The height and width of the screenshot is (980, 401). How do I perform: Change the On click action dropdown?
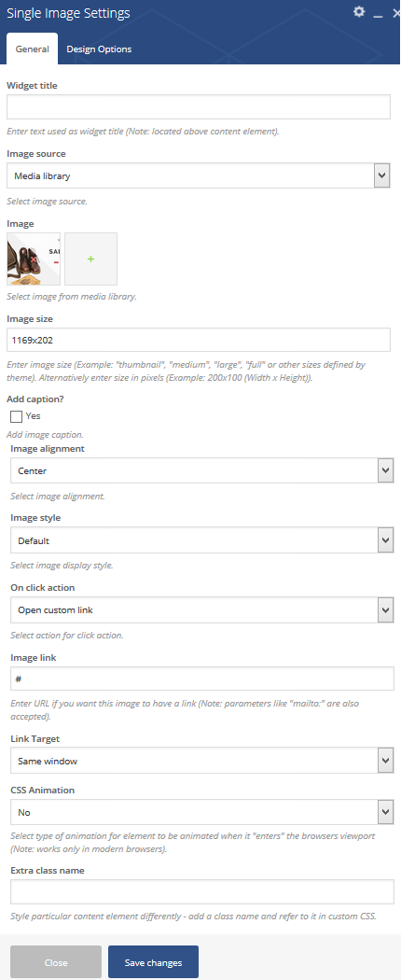[x=201, y=610]
